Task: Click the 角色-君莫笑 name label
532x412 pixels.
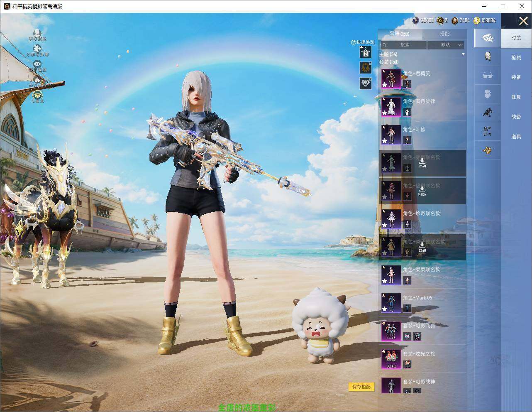Action: 416,74
